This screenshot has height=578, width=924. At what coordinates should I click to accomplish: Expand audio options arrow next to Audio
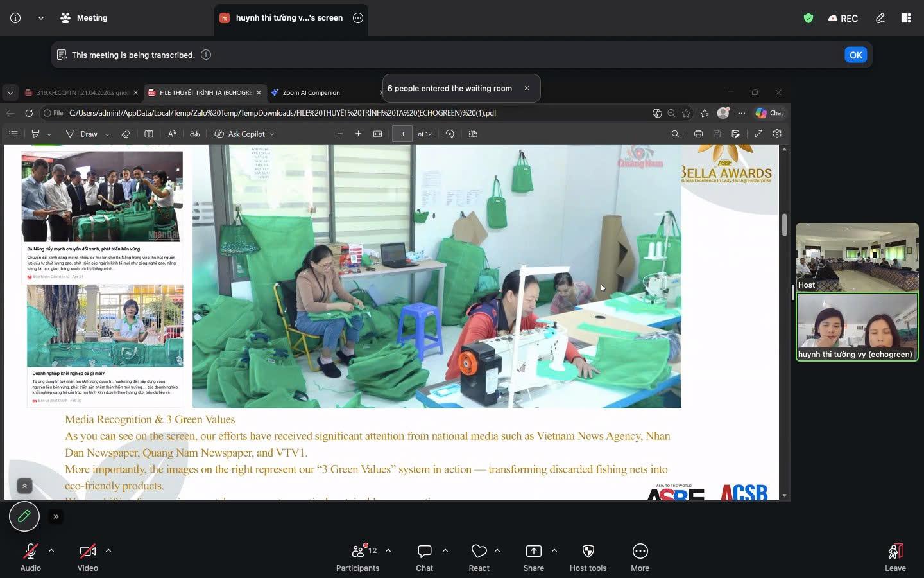pos(51,550)
